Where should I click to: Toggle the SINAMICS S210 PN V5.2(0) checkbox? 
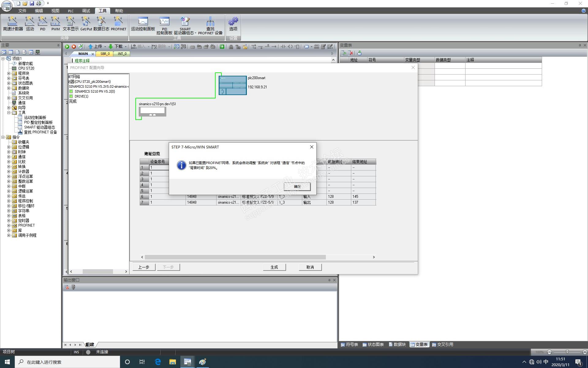71,91
